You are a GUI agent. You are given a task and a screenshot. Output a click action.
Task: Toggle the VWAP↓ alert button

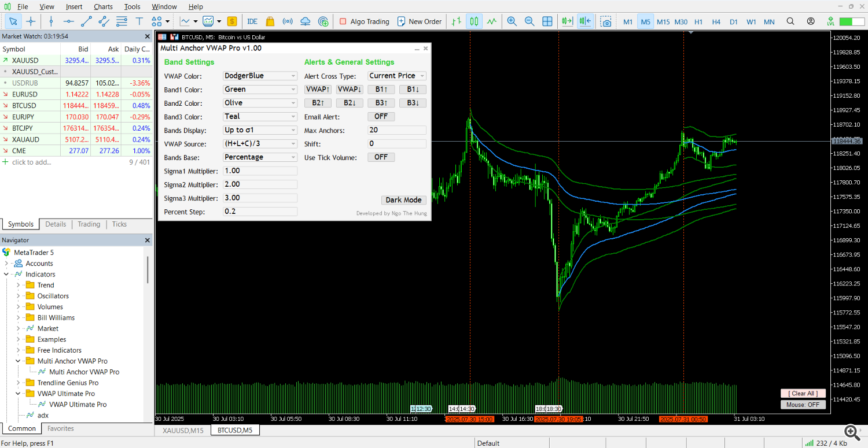click(x=350, y=90)
